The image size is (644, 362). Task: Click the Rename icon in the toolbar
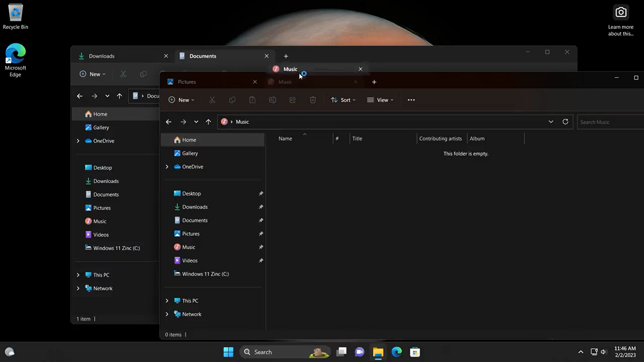click(272, 99)
